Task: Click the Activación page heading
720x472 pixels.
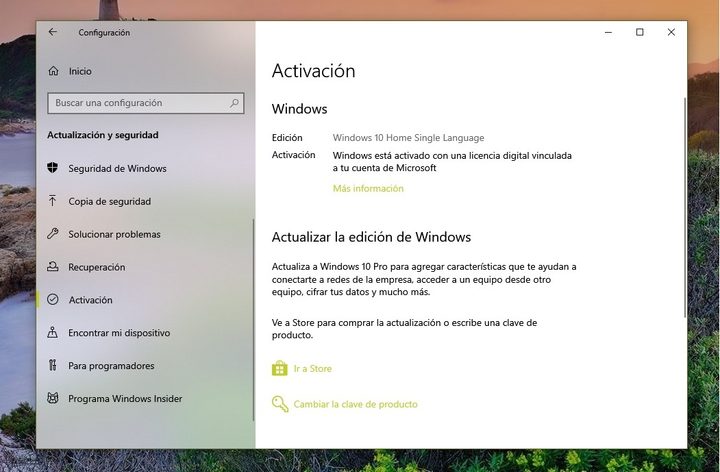Action: click(x=314, y=71)
